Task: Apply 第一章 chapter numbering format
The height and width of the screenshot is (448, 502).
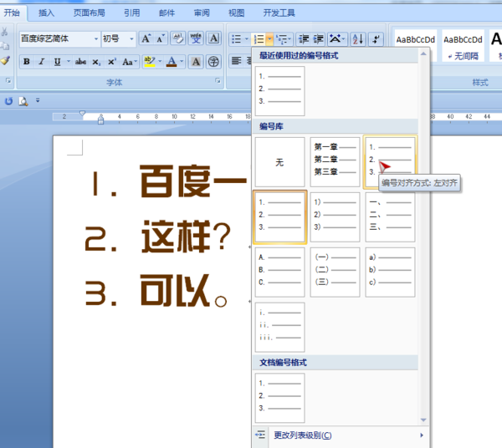Action: tap(335, 162)
